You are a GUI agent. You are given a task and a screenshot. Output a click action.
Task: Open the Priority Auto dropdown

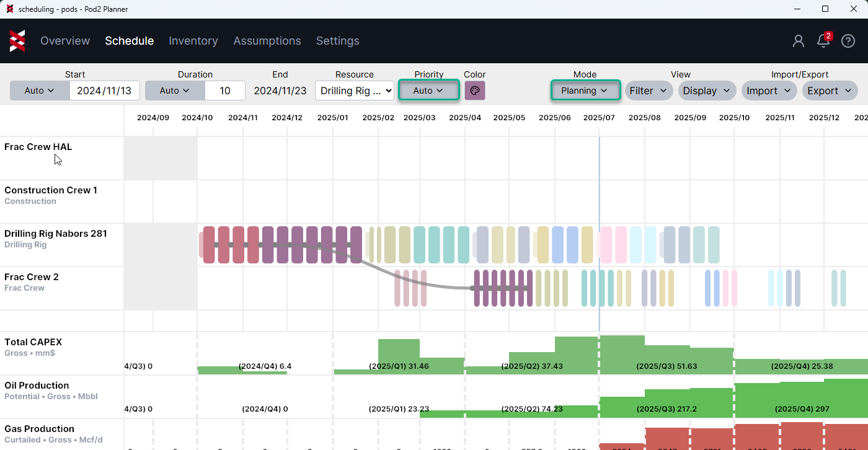pyautogui.click(x=428, y=90)
